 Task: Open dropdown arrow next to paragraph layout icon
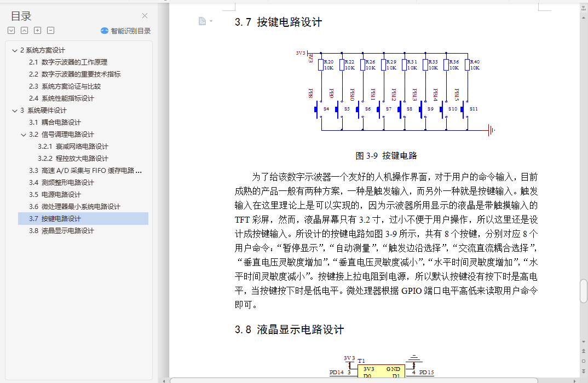pos(211,21)
